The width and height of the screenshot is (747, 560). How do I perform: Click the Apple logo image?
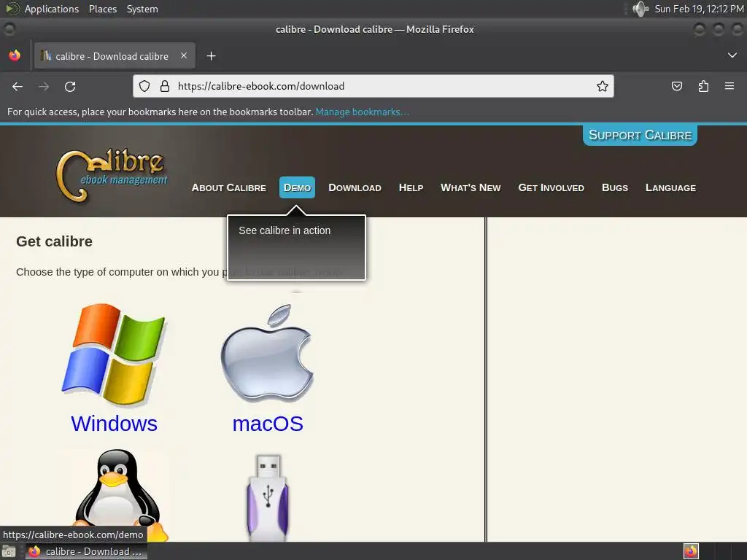(267, 354)
